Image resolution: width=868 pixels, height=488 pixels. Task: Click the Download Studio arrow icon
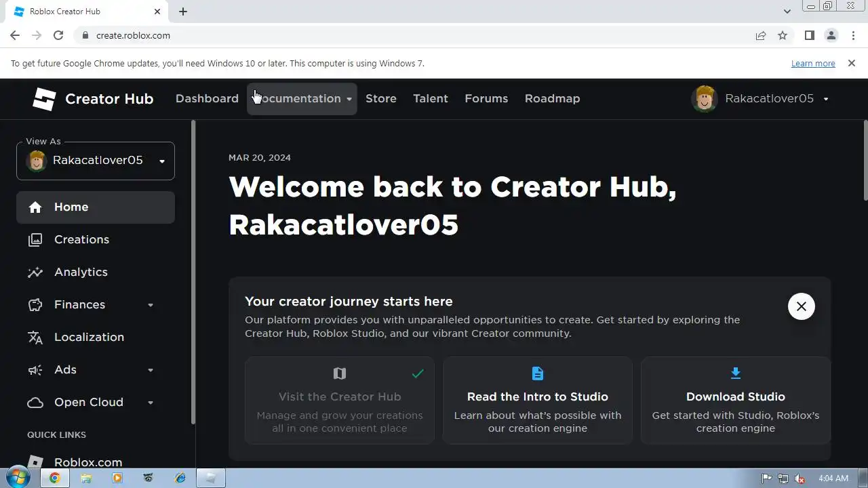point(736,373)
